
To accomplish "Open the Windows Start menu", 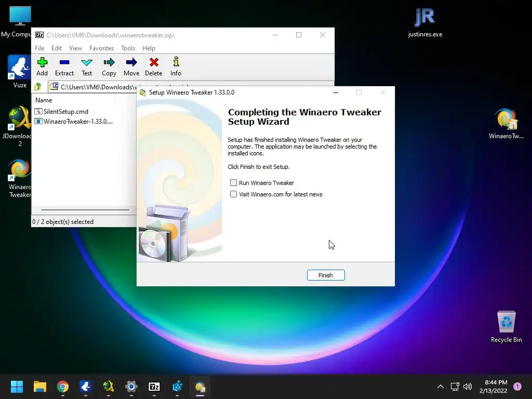I will pyautogui.click(x=17, y=387).
